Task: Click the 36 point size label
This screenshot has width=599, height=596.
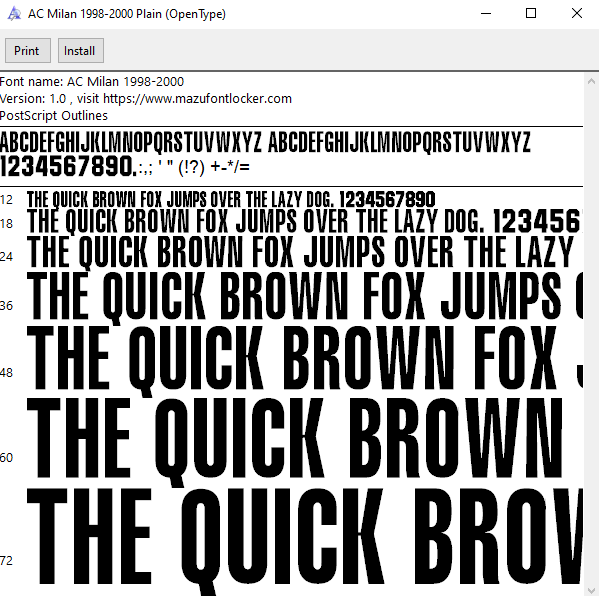Action: point(6,306)
